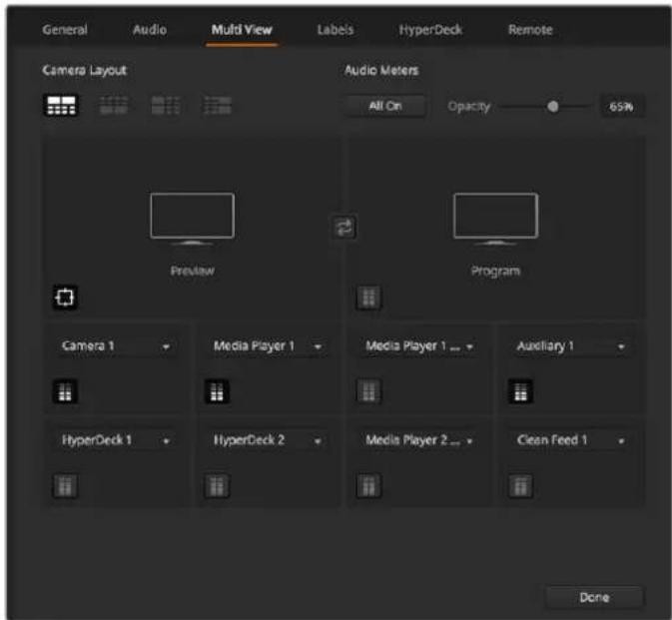The image size is (672, 620).
Task: Toggle audio meter for Media Player 1
Action: tap(217, 391)
